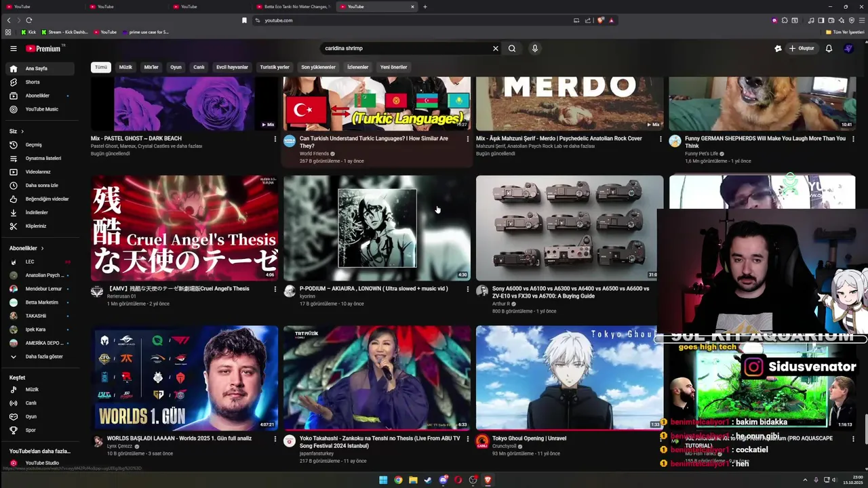Open TAKASHii channel subscription
868x488 pixels.
pyautogui.click(x=41, y=316)
